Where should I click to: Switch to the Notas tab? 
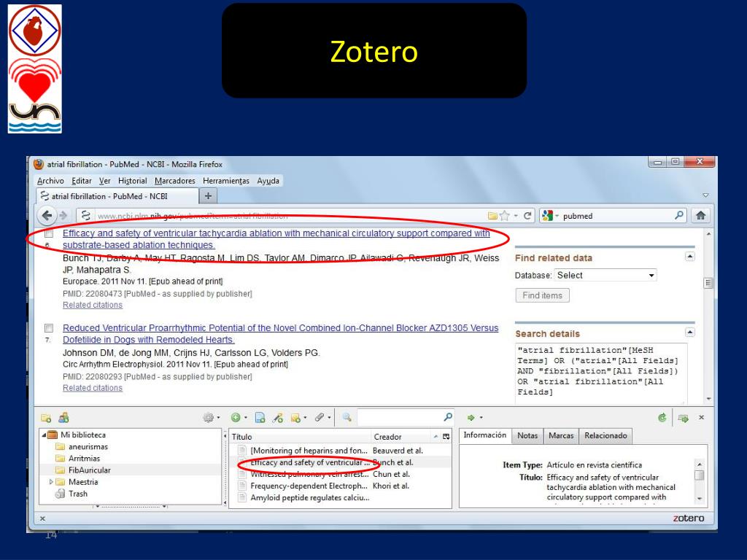(527, 436)
